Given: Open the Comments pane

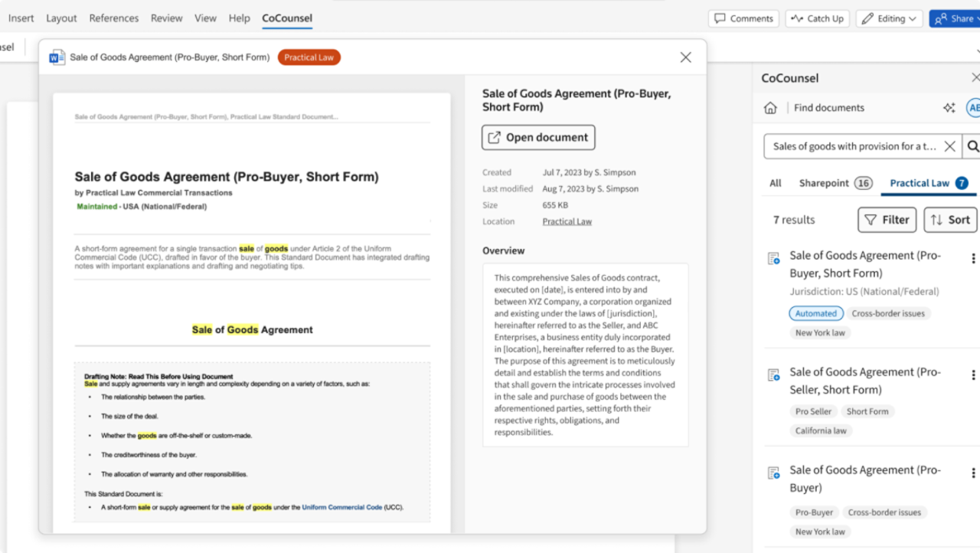Looking at the screenshot, I should point(743,18).
